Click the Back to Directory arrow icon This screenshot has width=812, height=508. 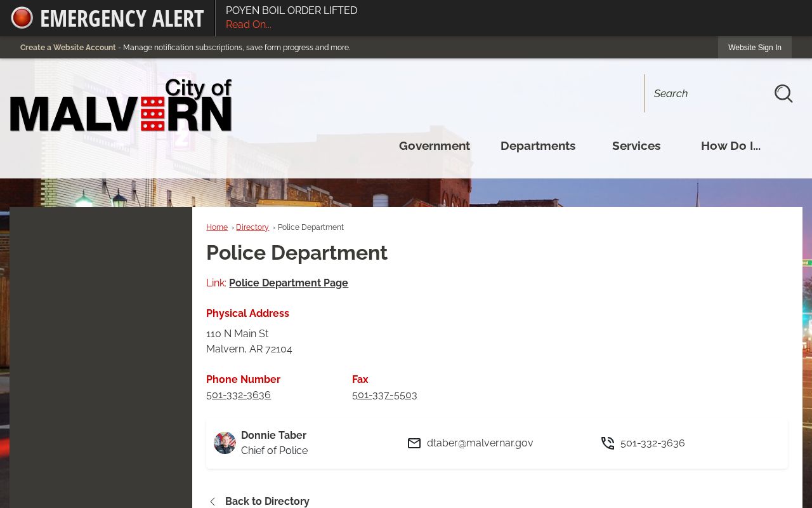tap(213, 502)
